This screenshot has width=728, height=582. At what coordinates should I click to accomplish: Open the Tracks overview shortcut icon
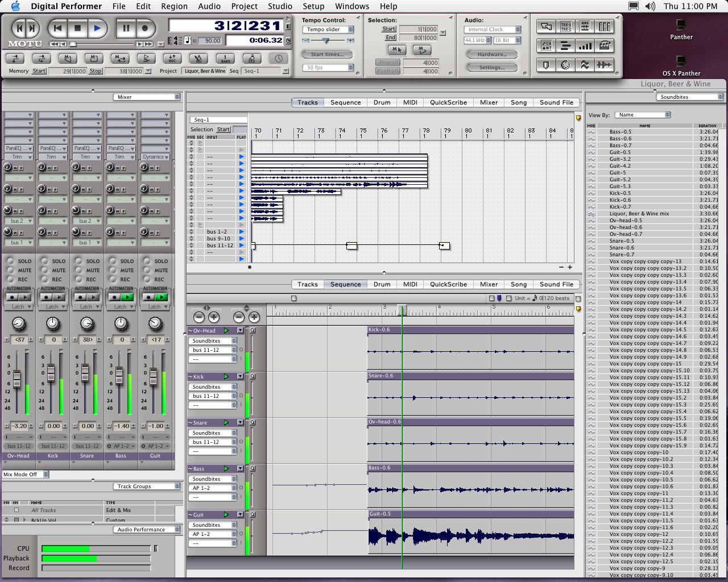(x=547, y=26)
